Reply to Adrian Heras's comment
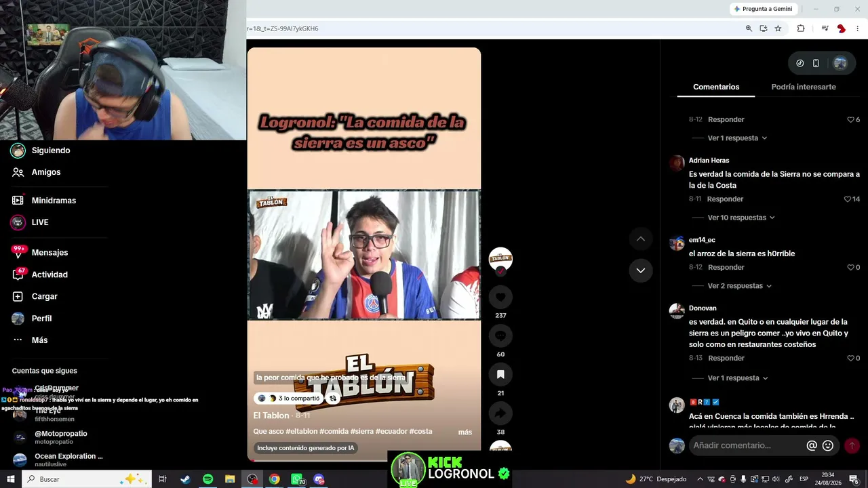This screenshot has height=488, width=868. 726,199
